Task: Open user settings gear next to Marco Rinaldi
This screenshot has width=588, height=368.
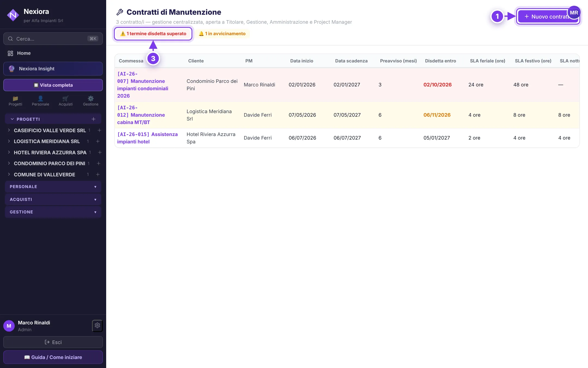Action: 97,325
